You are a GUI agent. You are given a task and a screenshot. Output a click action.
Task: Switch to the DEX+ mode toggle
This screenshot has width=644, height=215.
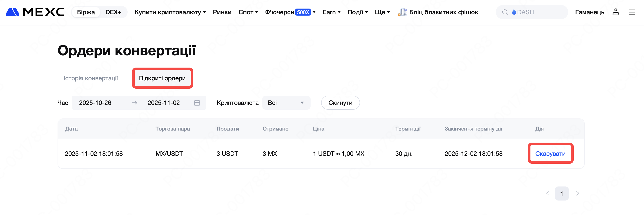(113, 12)
